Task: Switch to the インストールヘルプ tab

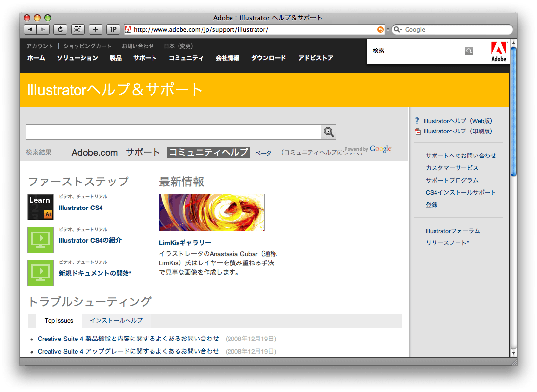Action: point(116,321)
